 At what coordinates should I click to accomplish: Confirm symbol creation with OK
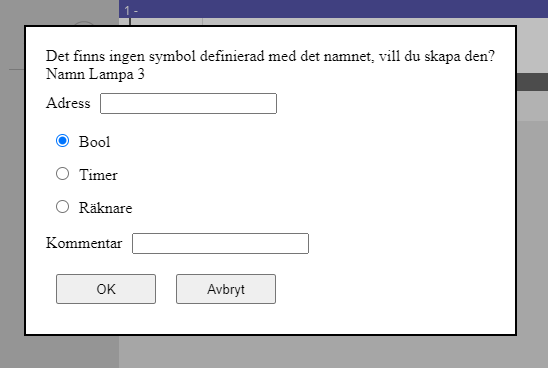[x=106, y=289]
